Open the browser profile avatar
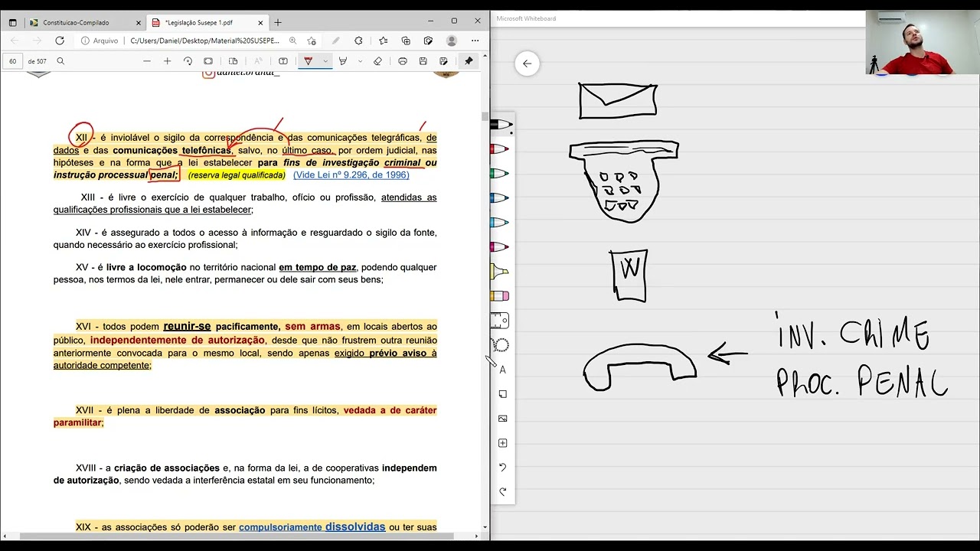The image size is (980, 551). (x=452, y=41)
